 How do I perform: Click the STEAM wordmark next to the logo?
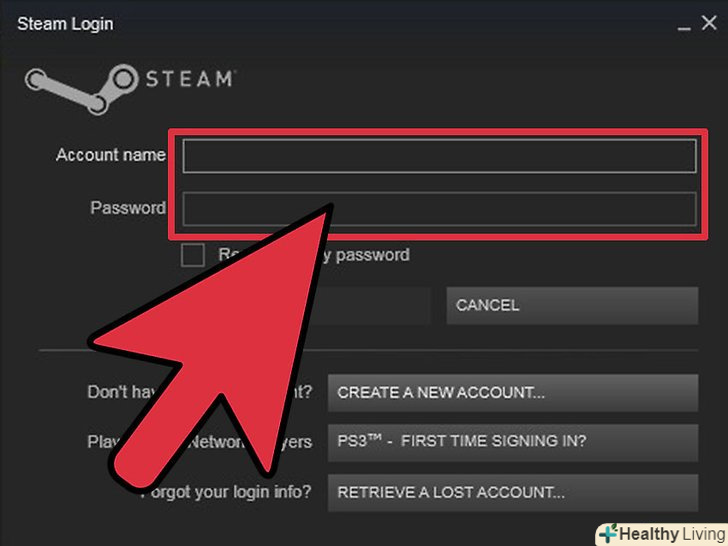click(x=190, y=79)
